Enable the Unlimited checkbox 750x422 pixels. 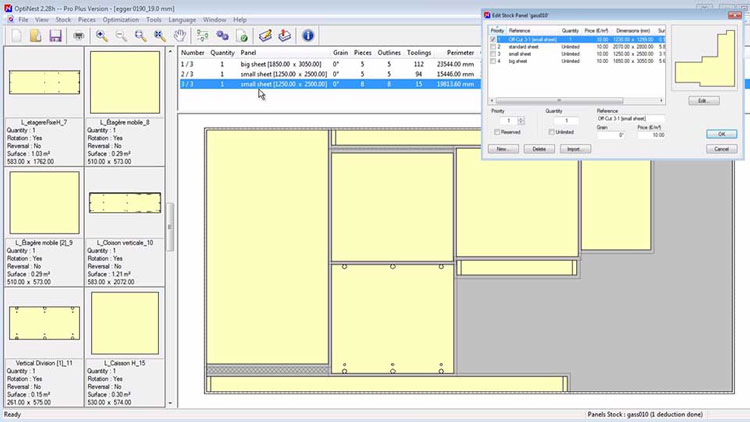coord(551,132)
